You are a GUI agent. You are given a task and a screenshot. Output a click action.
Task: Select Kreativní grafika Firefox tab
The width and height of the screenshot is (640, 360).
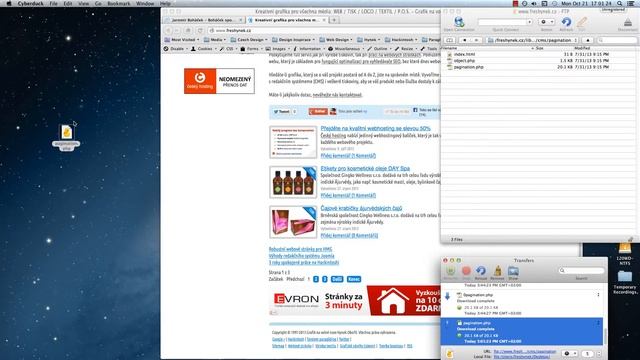click(287, 20)
